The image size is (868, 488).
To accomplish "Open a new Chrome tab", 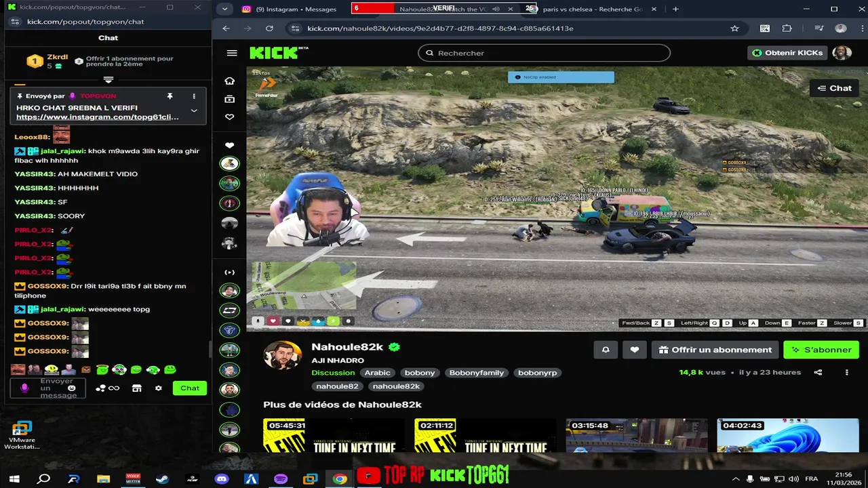I will click(x=675, y=9).
